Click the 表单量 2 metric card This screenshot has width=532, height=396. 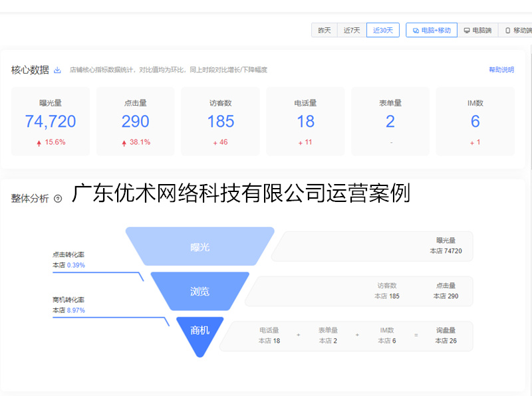pos(390,122)
